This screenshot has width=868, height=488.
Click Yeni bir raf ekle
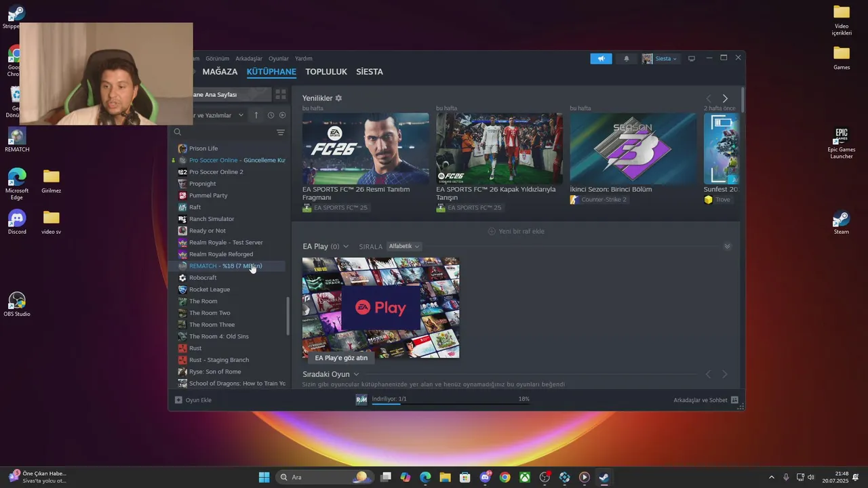point(516,231)
